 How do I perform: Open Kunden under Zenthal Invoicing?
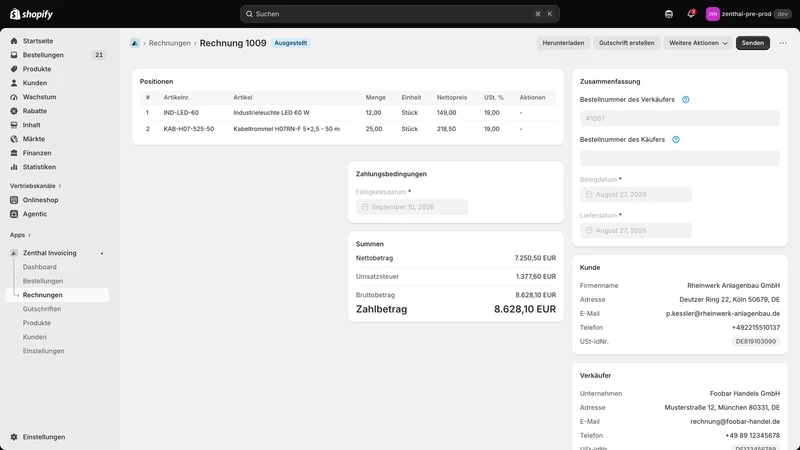[x=35, y=337]
